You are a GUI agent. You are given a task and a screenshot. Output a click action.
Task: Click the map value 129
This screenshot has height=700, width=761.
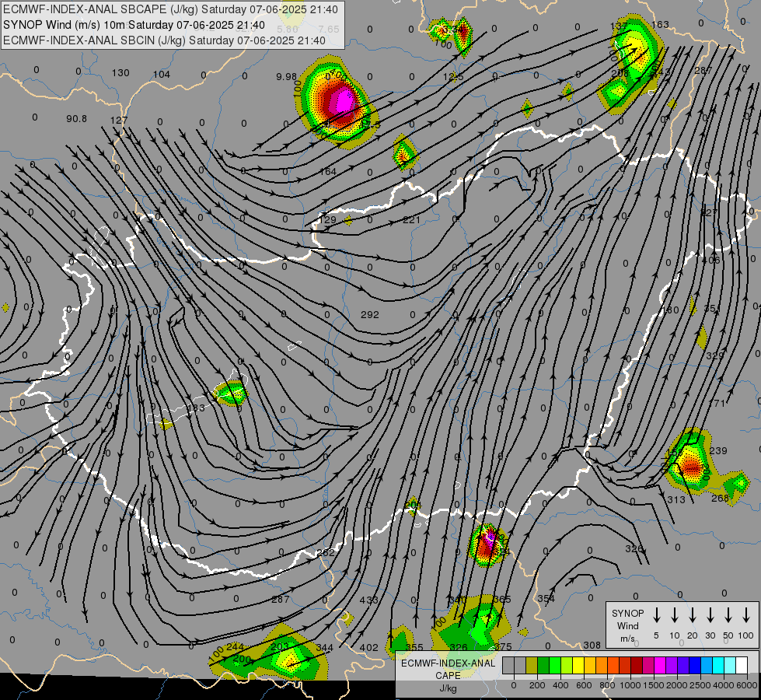[x=328, y=219]
